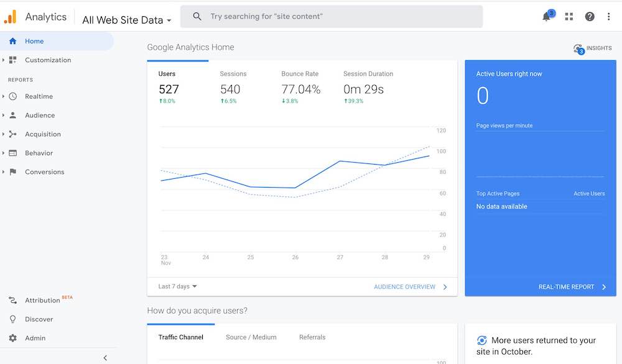Image resolution: width=622 pixels, height=364 pixels.
Task: Open the Audience report label
Action: coord(40,116)
